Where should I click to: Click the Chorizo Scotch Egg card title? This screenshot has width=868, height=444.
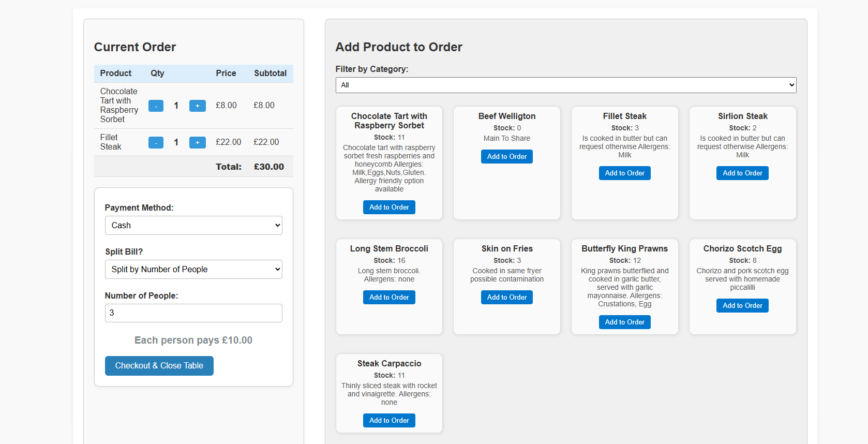[742, 249]
